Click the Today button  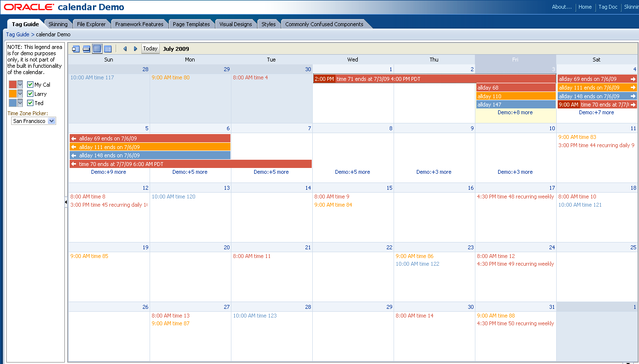coord(150,48)
